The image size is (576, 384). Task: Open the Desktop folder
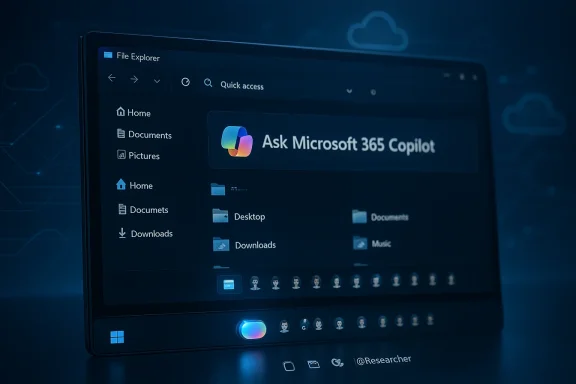coord(239,216)
